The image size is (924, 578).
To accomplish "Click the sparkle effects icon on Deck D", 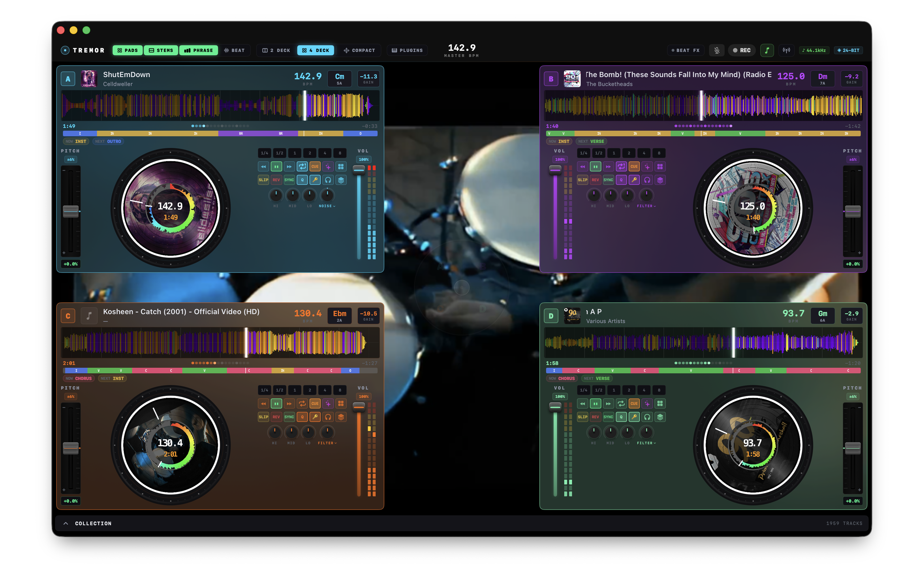I will click(647, 404).
